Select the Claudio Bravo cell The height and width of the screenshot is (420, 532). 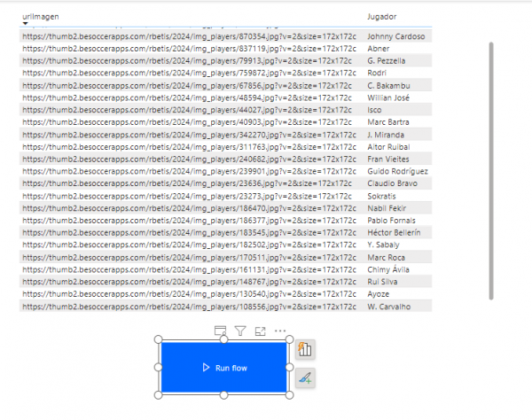[x=392, y=183]
